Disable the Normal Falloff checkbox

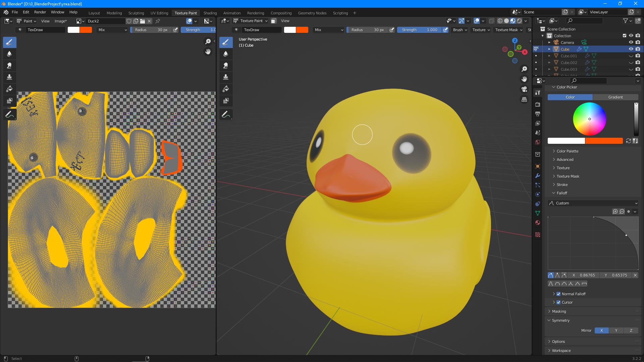[x=558, y=294]
